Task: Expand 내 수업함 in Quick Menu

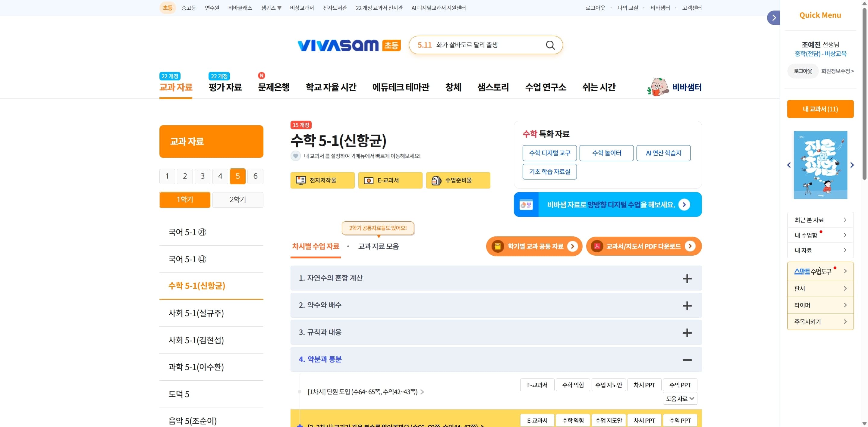Action: pyautogui.click(x=820, y=235)
